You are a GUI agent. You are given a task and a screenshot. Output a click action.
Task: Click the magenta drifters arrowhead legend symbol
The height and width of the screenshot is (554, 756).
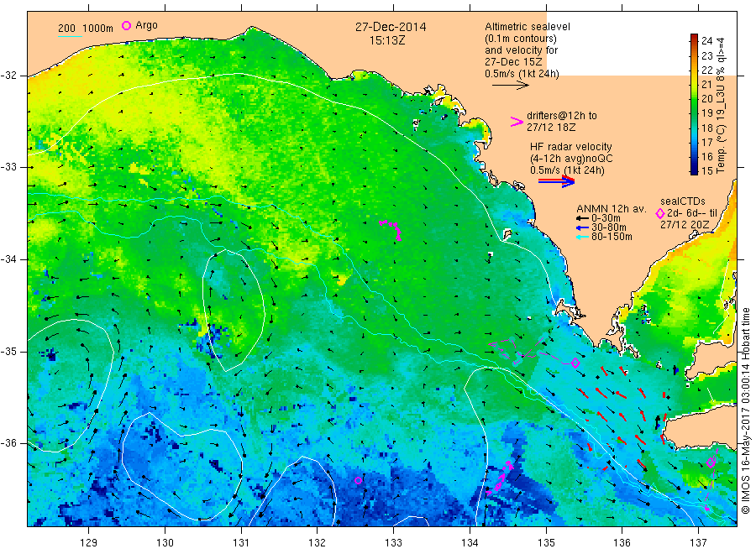[517, 122]
